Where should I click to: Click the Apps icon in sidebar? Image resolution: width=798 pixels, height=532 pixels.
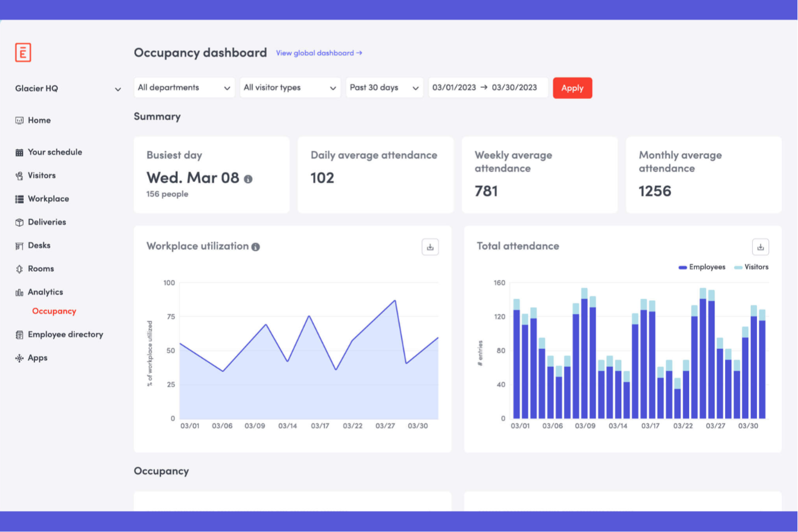point(19,358)
